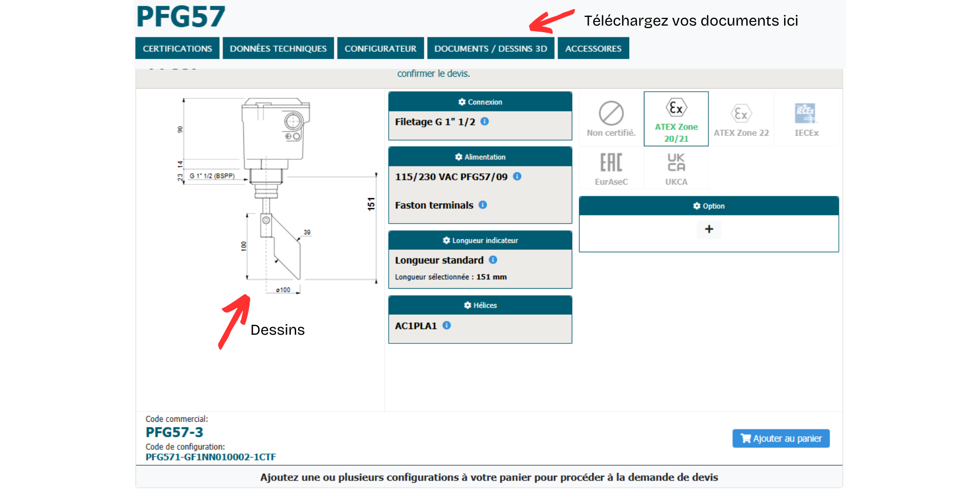
Task: Open the Alimentation section header
Action: pos(480,157)
